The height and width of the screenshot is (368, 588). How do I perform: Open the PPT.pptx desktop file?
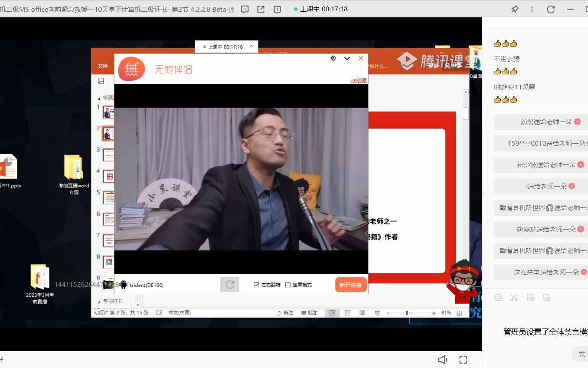point(9,171)
